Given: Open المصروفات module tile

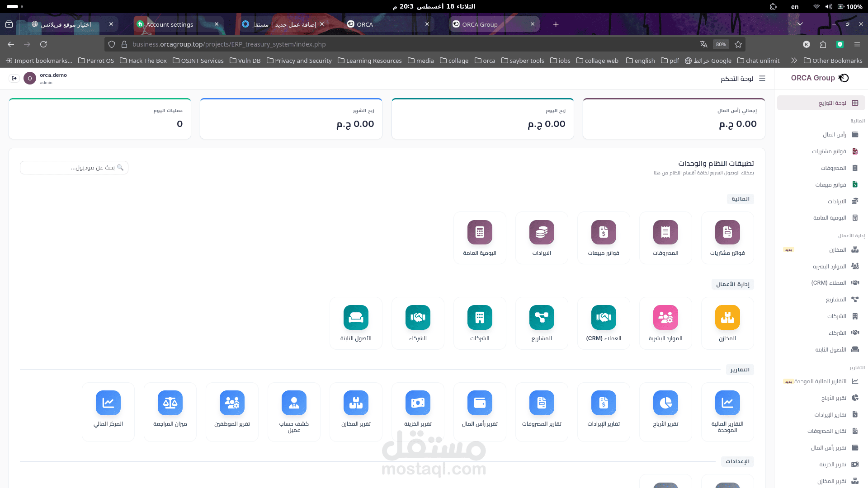Looking at the screenshot, I should (665, 238).
